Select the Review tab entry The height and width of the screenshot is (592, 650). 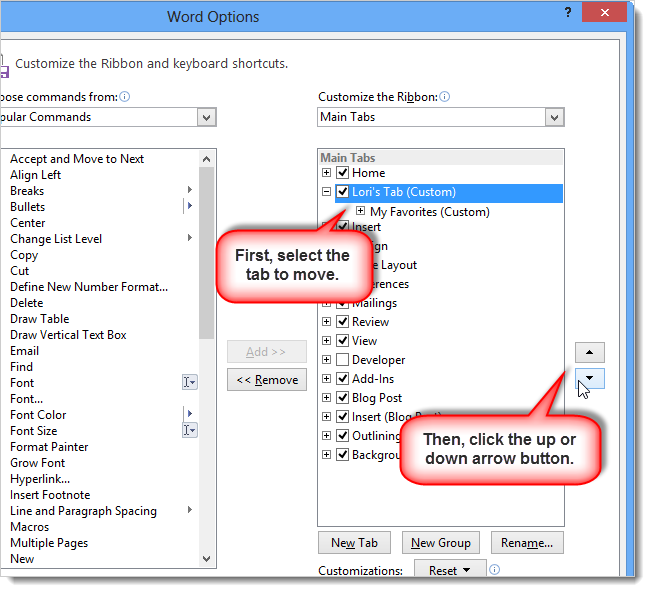(x=371, y=322)
